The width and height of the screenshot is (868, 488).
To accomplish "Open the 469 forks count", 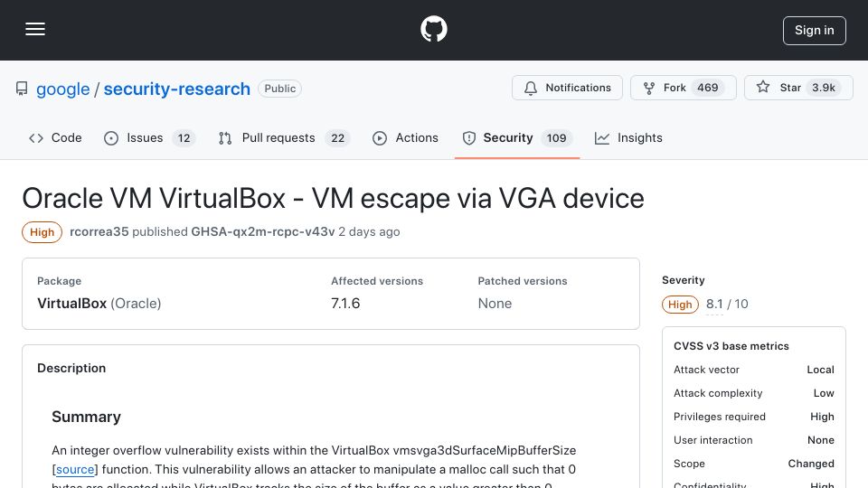I will (707, 88).
